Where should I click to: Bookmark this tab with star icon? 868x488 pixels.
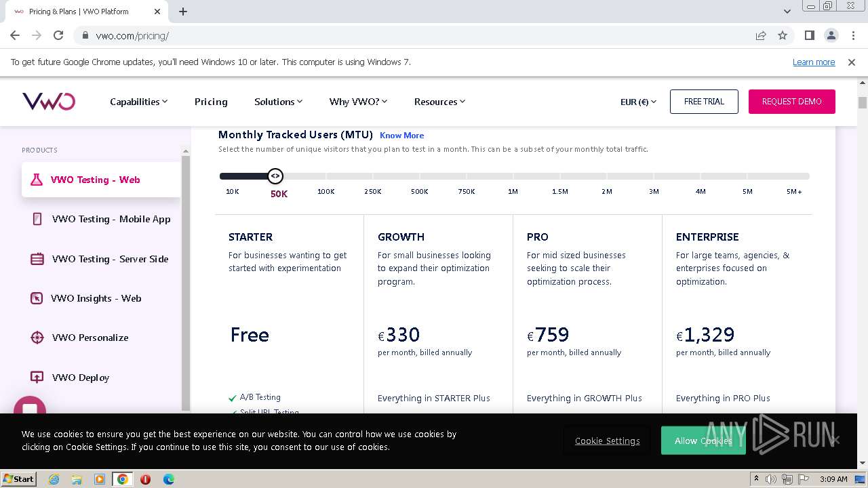783,35
